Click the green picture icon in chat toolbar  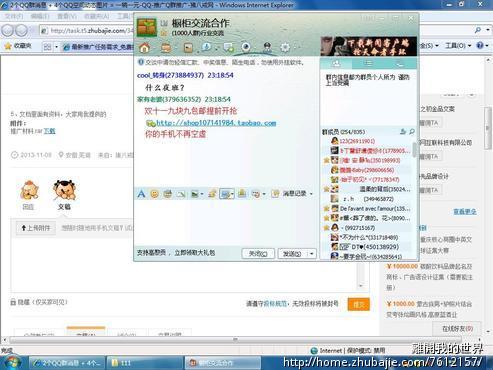(x=195, y=194)
